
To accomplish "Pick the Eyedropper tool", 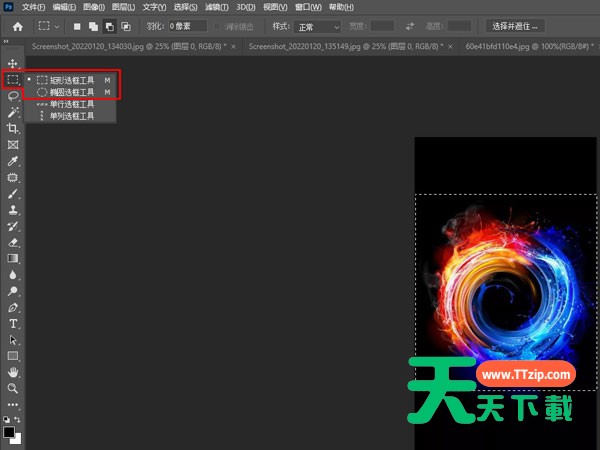I will (13, 160).
